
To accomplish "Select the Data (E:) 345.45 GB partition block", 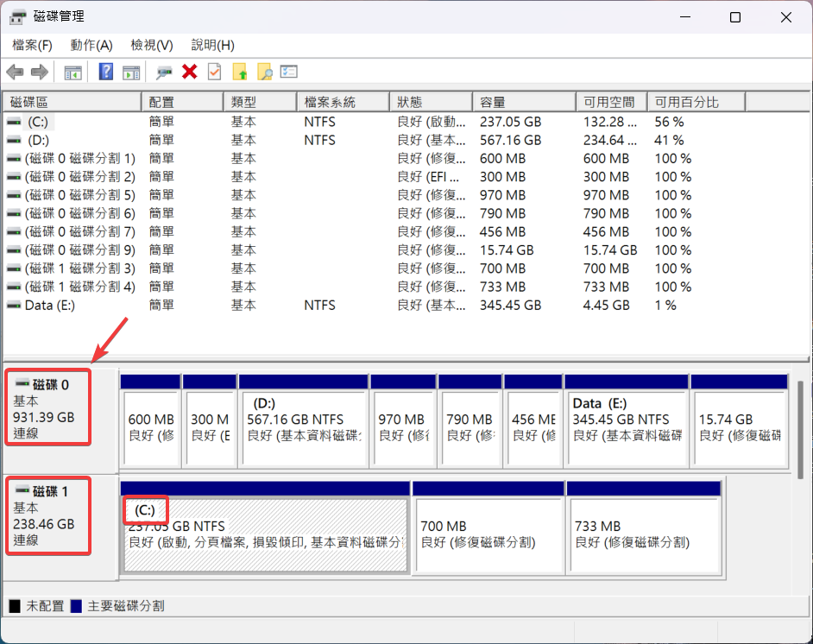I will [627, 421].
